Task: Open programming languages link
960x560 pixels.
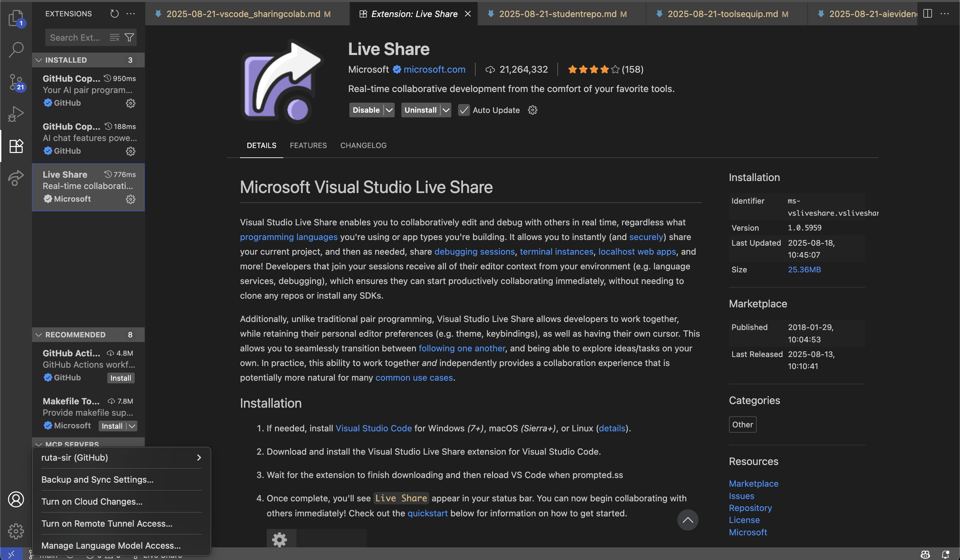Action: (x=288, y=237)
